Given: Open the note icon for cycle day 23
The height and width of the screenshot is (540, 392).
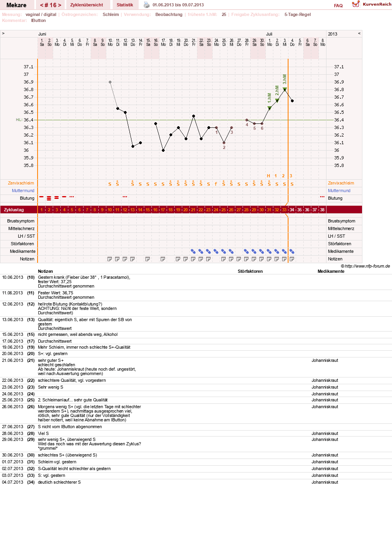Looking at the screenshot, I should click(x=209, y=259).
